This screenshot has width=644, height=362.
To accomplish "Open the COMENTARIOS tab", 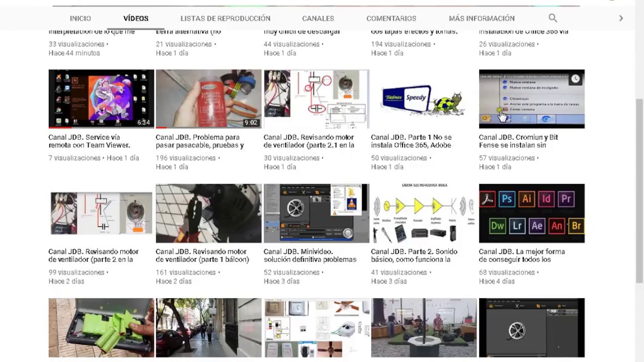I will 391,18.
